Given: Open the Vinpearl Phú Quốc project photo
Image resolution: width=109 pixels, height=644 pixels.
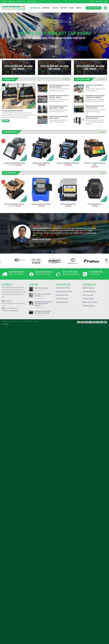Looking at the screenshot, I should (x=19, y=96).
